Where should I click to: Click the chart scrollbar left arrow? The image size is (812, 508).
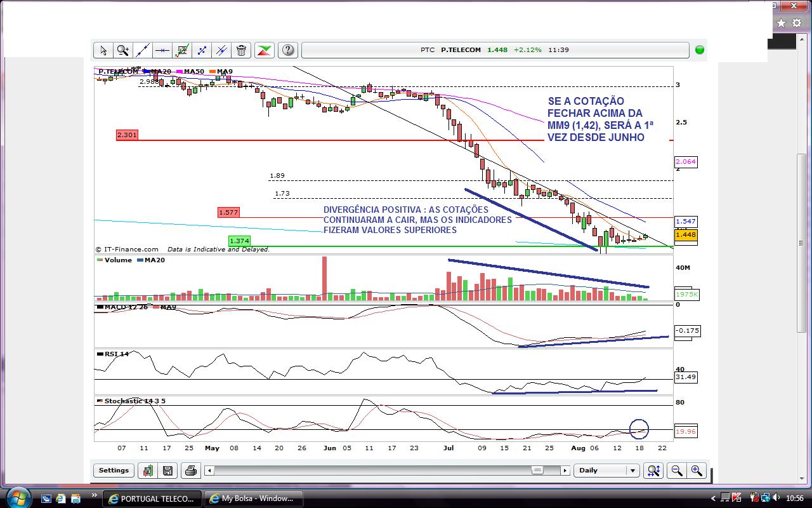(x=209, y=471)
